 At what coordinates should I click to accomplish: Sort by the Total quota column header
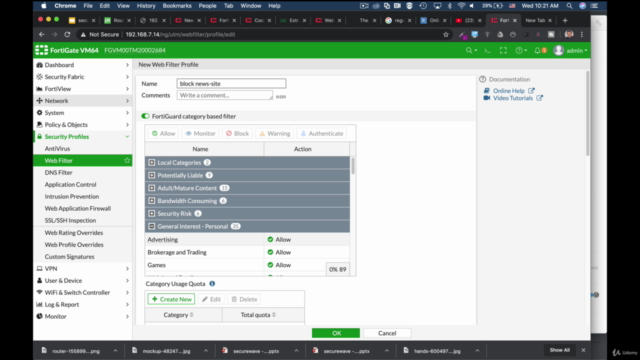click(258, 315)
